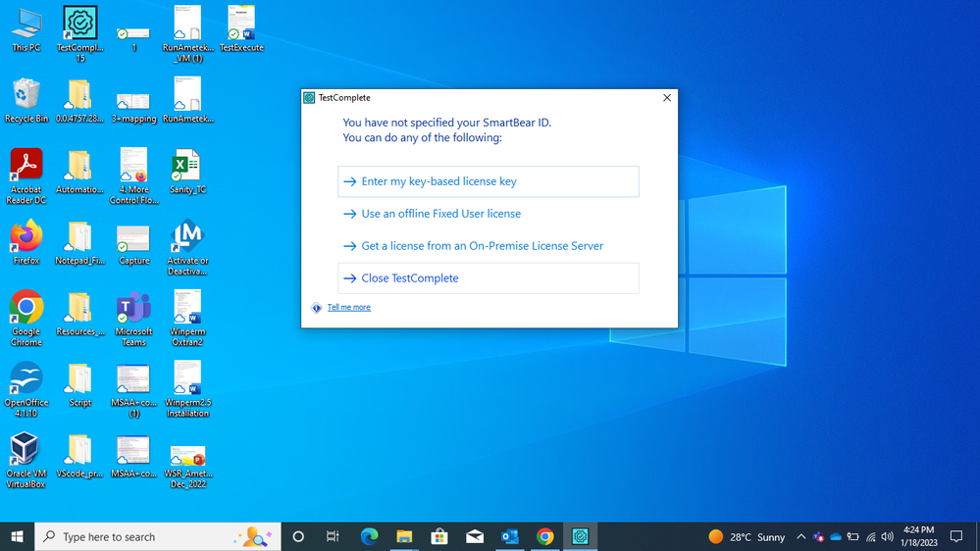
Task: Close the TestComplete dialog window
Action: (667, 98)
